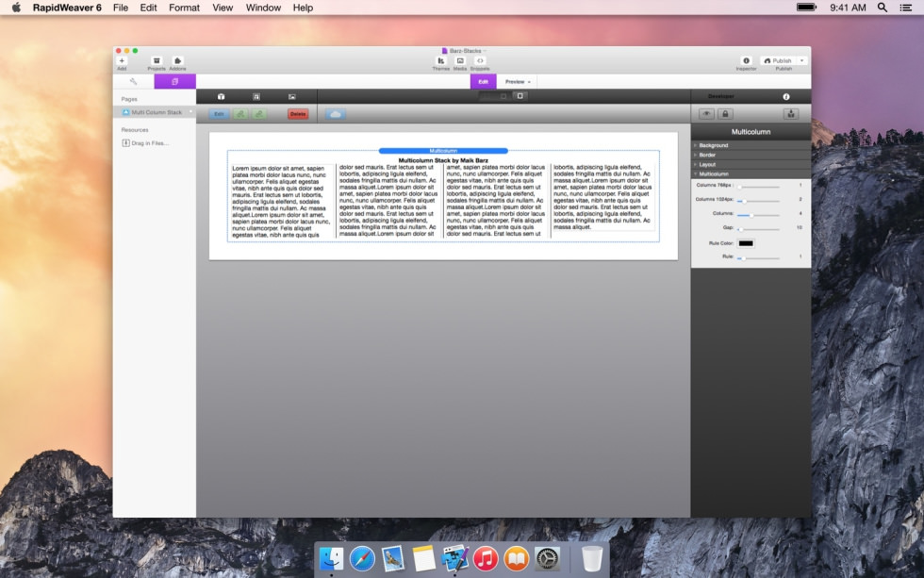
Task: Select the blue Multicolumn stack label
Action: pyautogui.click(x=443, y=151)
